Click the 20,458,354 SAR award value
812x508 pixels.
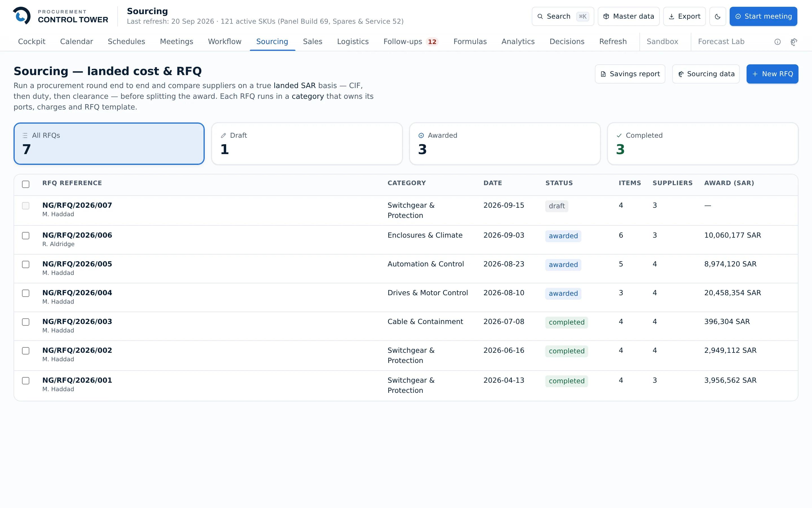pyautogui.click(x=732, y=293)
